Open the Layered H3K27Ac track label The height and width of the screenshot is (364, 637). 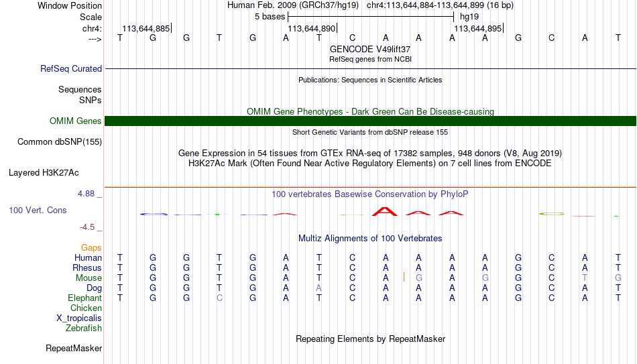[44, 173]
